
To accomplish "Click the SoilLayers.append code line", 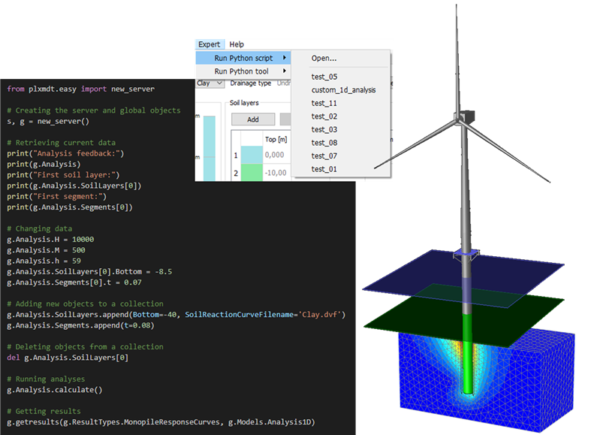I will tap(176, 314).
